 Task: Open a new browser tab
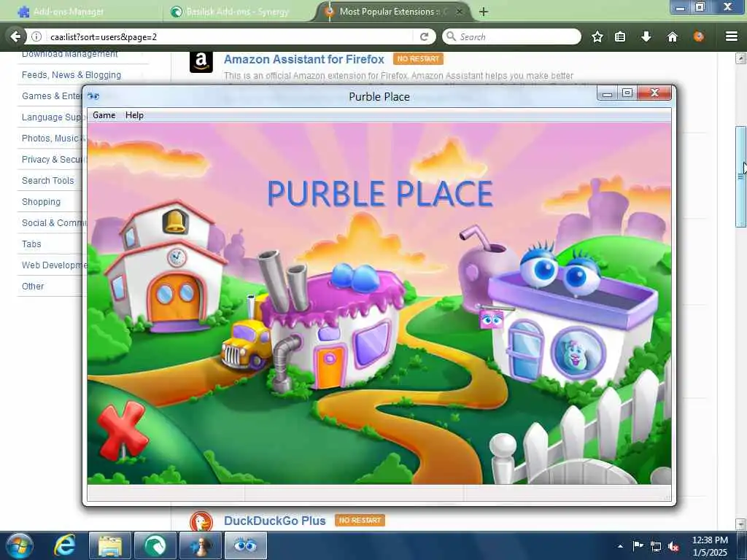pyautogui.click(x=484, y=12)
